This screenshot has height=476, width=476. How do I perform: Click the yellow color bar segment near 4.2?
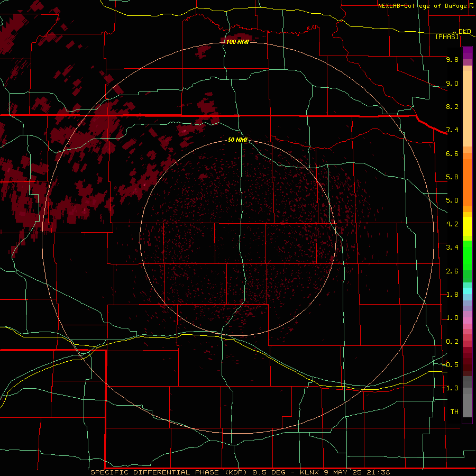467,226
